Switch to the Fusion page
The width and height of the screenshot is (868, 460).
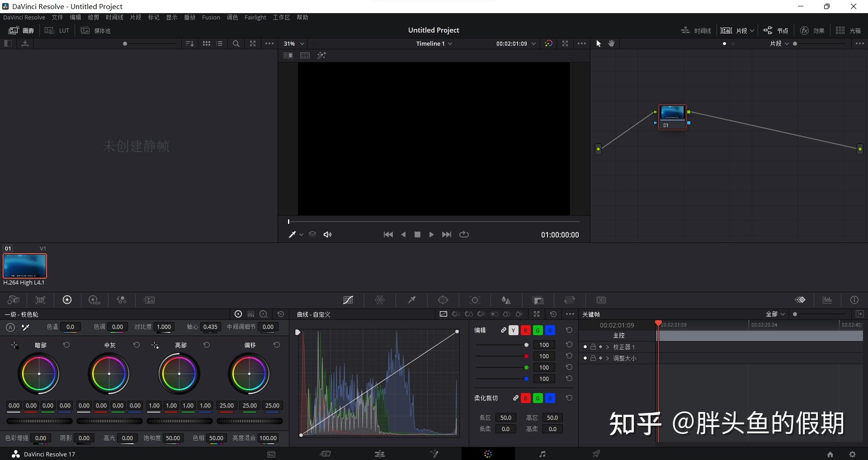tap(434, 454)
